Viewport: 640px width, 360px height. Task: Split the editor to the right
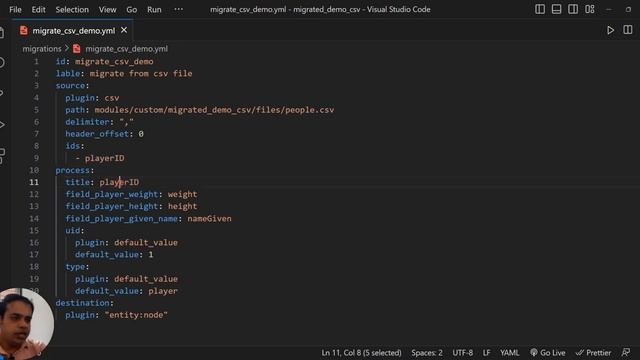(628, 30)
